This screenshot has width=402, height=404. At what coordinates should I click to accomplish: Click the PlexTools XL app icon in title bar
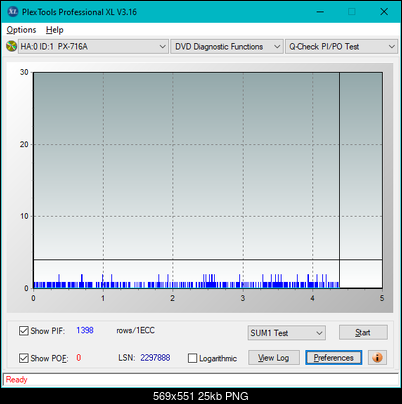pos(13,12)
